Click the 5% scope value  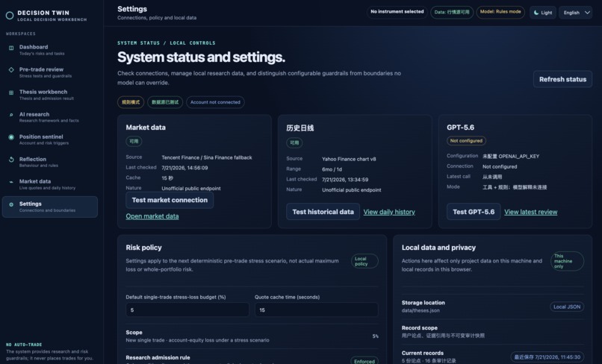[375, 336]
